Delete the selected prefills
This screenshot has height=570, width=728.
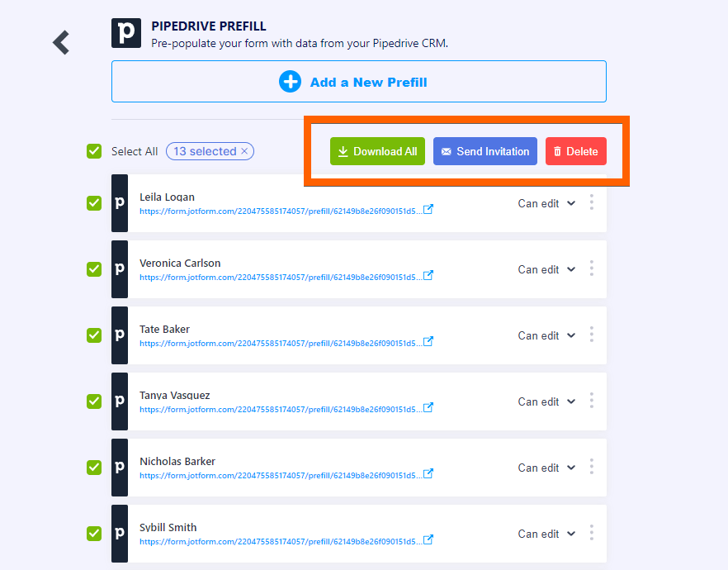(x=575, y=151)
